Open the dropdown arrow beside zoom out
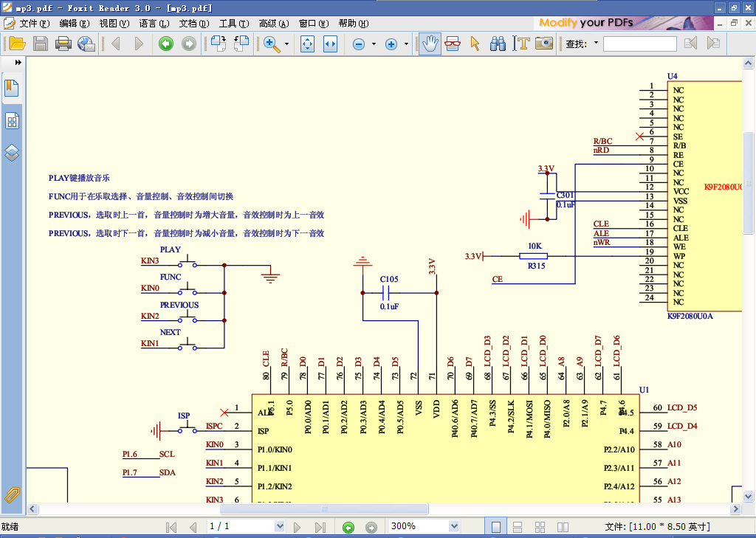This screenshot has width=756, height=538. 374,44
